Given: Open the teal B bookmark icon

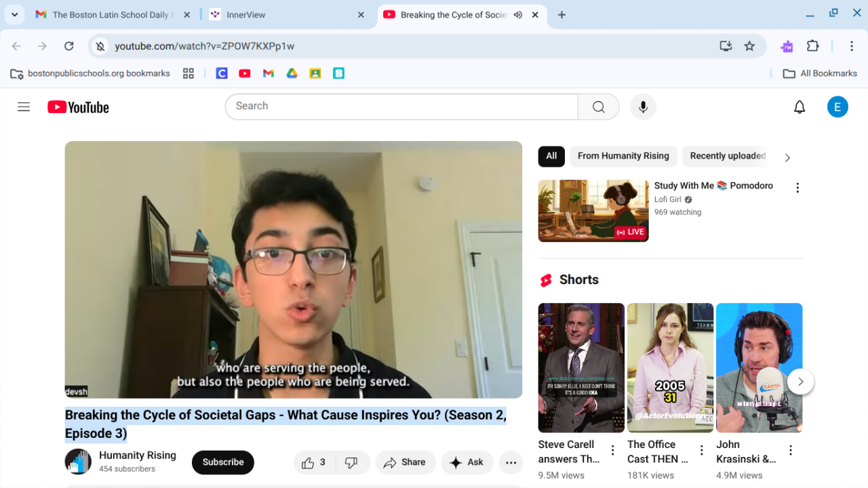Looking at the screenshot, I should [338, 73].
